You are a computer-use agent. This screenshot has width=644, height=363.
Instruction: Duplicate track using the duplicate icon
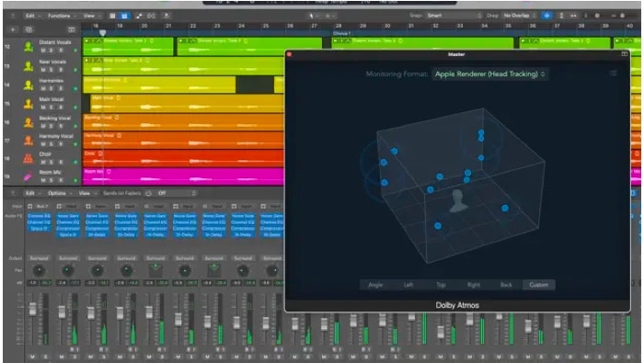[x=29, y=29]
